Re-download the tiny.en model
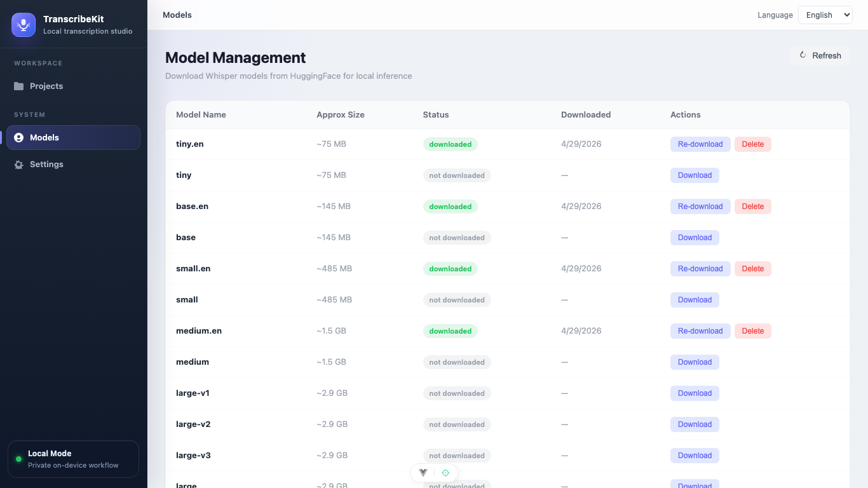The width and height of the screenshot is (868, 488). pyautogui.click(x=700, y=144)
